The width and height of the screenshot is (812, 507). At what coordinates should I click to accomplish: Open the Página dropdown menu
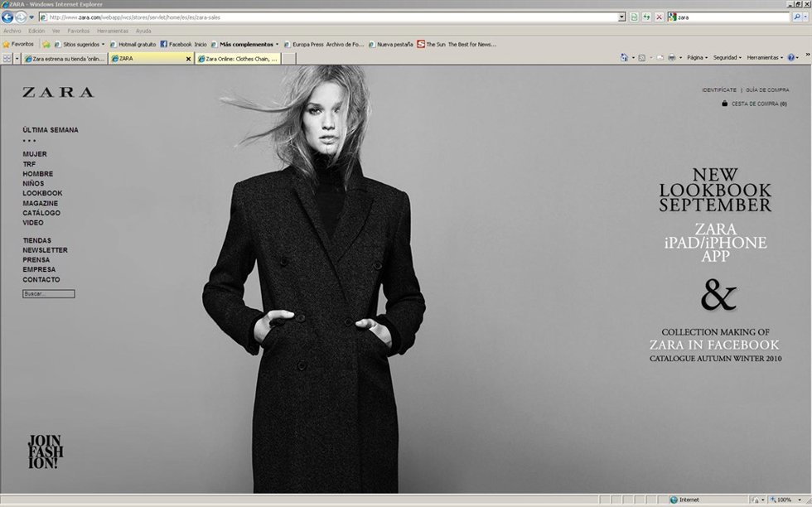coord(697,57)
